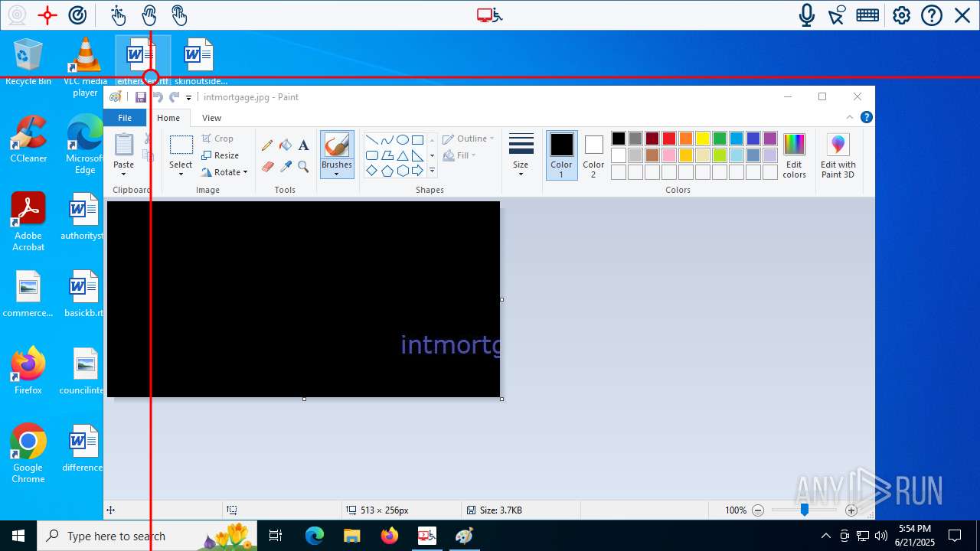Select the Fill with color bucket tool

pyautogui.click(x=286, y=145)
